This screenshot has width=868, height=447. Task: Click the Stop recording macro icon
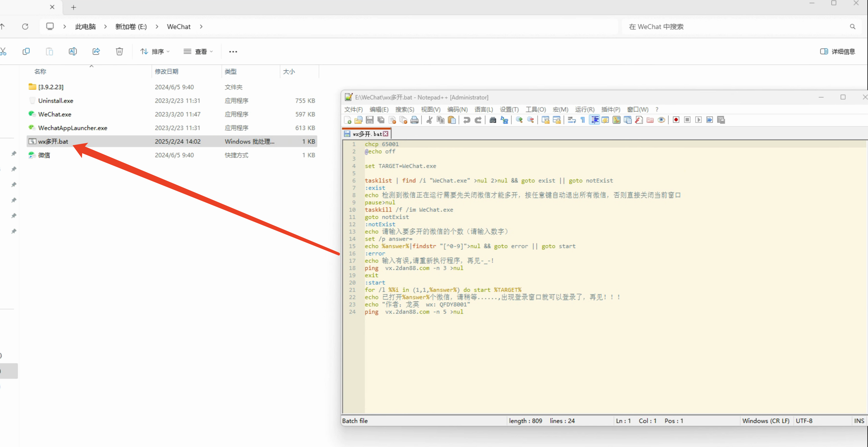tap(687, 120)
